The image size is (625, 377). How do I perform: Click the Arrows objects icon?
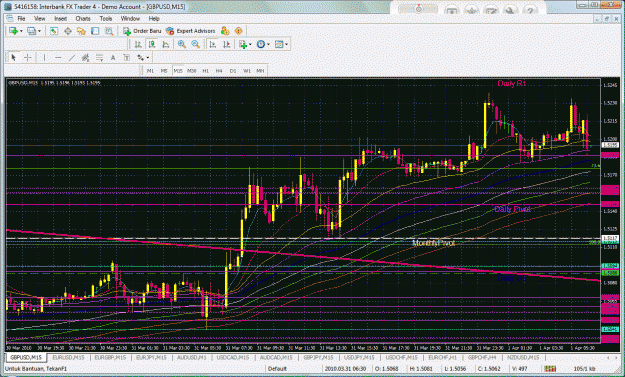140,58
